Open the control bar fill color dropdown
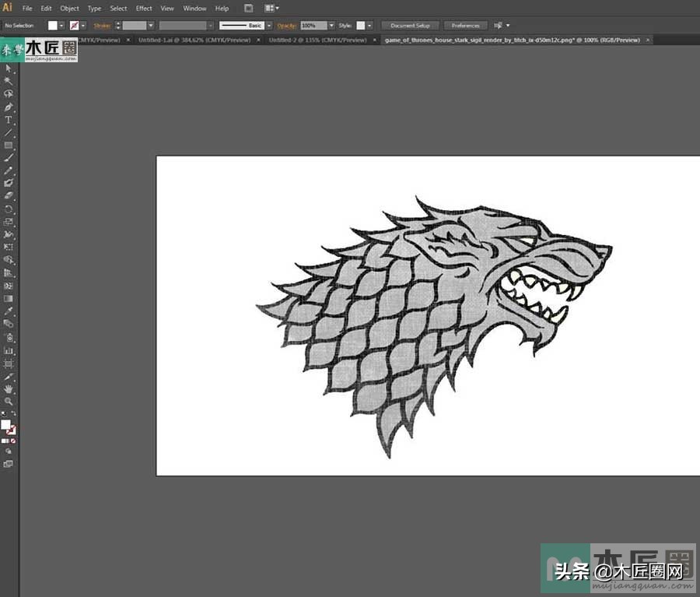The image size is (700, 597). (61, 26)
